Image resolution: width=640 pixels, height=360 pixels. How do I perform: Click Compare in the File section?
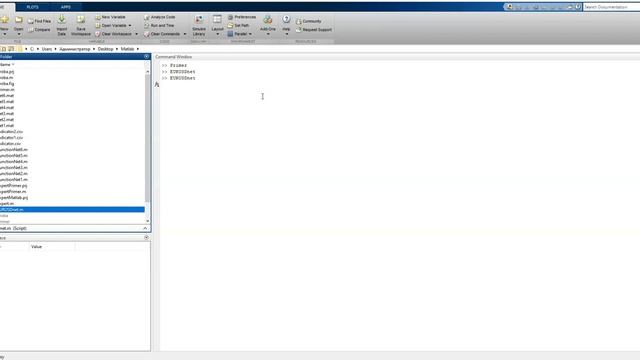39,29
